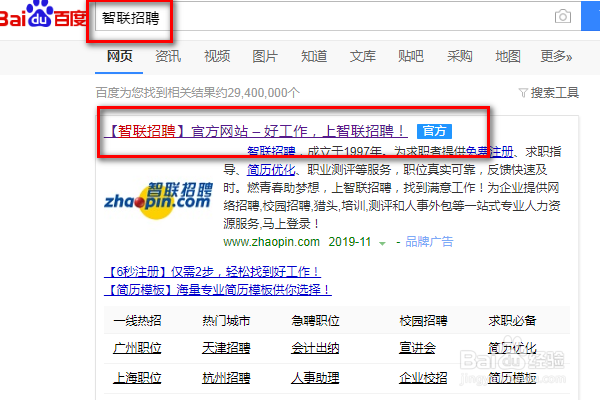This screenshot has height=400, width=600.
Task: Open the 视频 tab
Action: pos(217,56)
